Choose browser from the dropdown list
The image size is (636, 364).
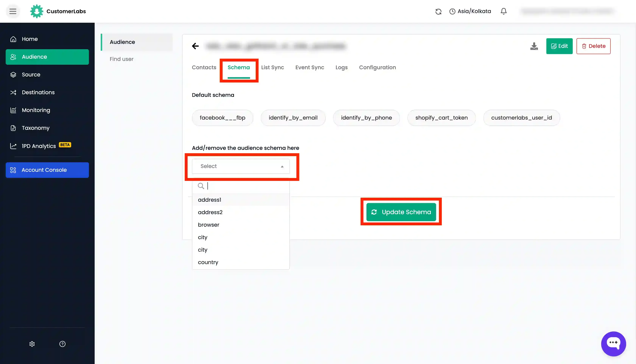tap(241, 225)
